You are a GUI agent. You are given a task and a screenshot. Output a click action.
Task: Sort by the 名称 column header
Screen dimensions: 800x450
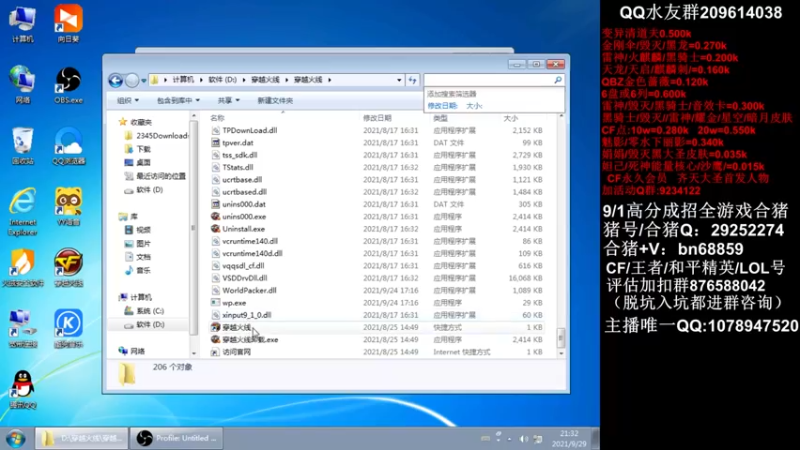tap(217, 118)
